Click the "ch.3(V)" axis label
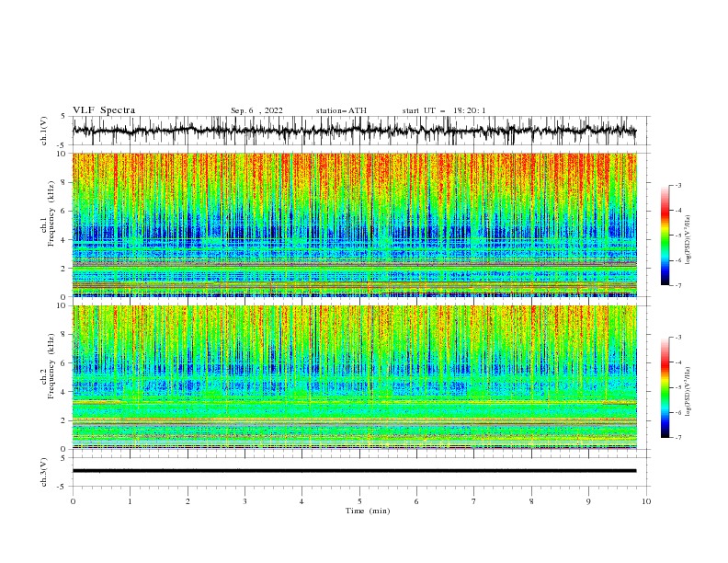 point(44,472)
